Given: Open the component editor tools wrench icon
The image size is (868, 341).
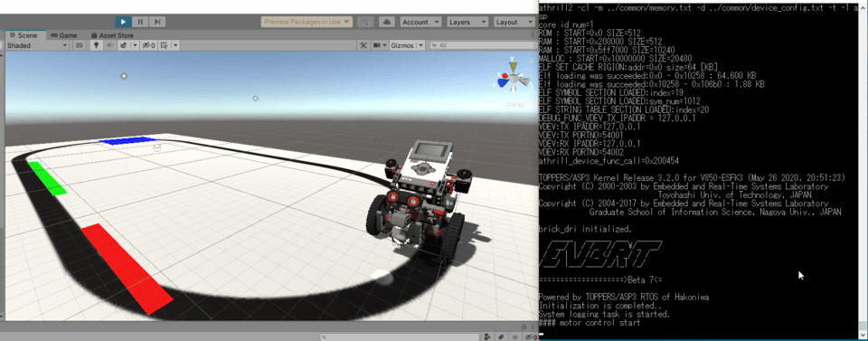Looking at the screenshot, I should tap(363, 45).
